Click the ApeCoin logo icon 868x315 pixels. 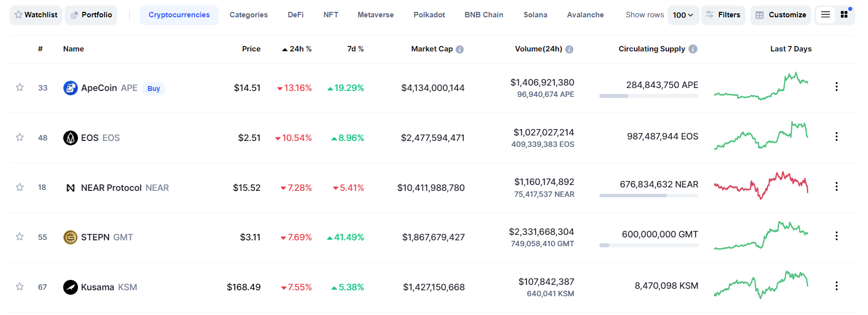point(70,88)
